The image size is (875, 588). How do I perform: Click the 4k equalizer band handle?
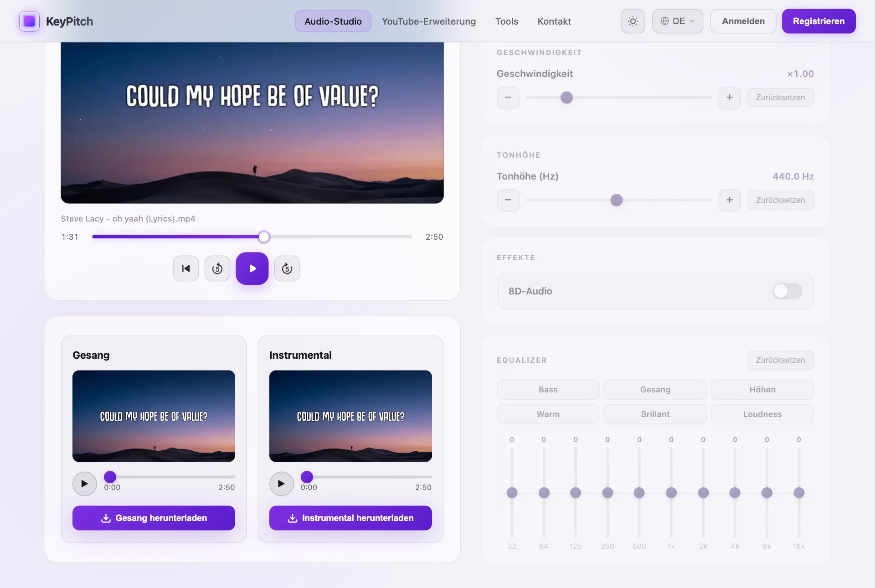[x=735, y=493]
